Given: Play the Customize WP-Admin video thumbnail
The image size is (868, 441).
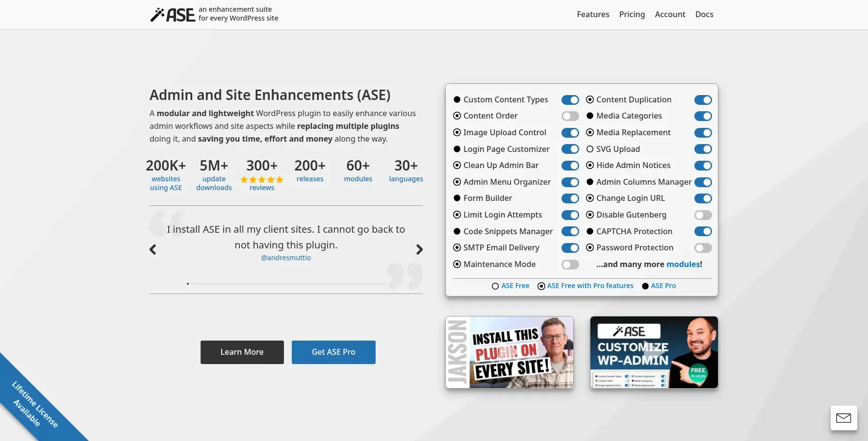Looking at the screenshot, I should [654, 352].
